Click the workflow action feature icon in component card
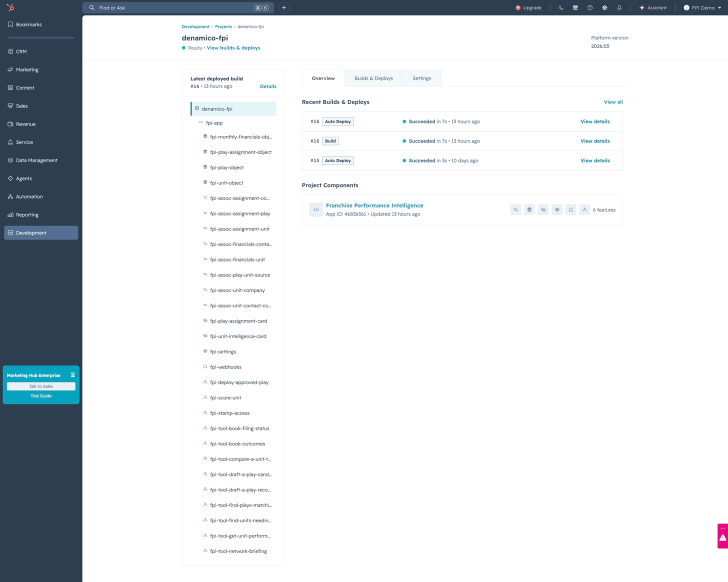728x582 pixels. (x=584, y=210)
